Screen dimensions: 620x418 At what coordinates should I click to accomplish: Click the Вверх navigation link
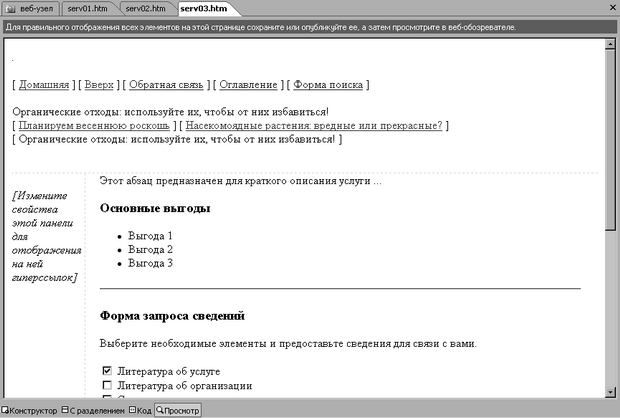pos(98,85)
